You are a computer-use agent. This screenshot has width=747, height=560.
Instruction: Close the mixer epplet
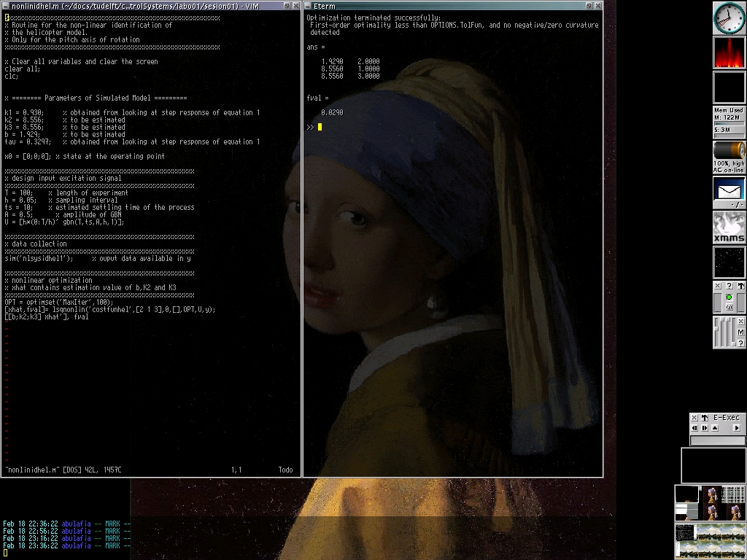pos(741,322)
